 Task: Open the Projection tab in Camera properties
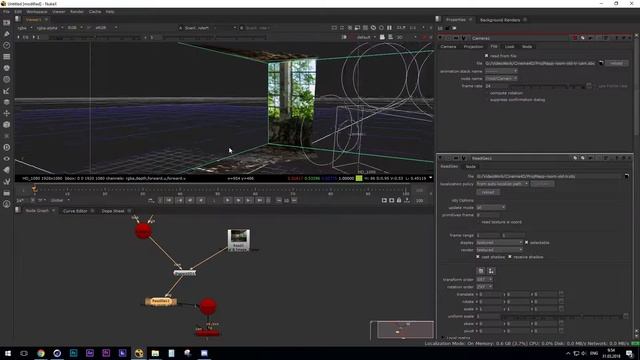tap(473, 47)
